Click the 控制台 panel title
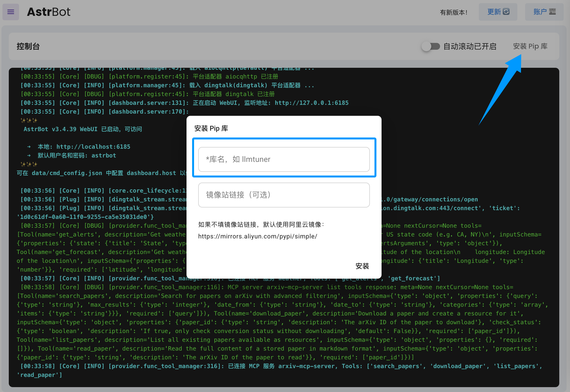Viewport: 570px width, 392px height. click(28, 46)
